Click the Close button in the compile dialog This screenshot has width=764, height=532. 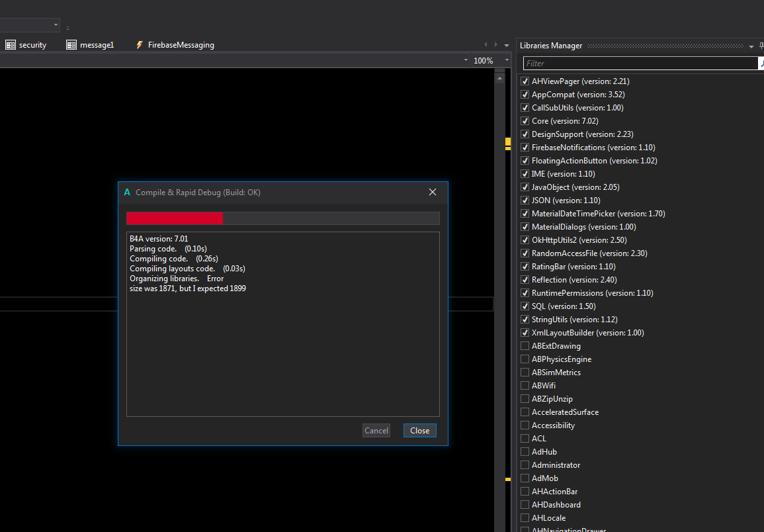click(x=419, y=430)
